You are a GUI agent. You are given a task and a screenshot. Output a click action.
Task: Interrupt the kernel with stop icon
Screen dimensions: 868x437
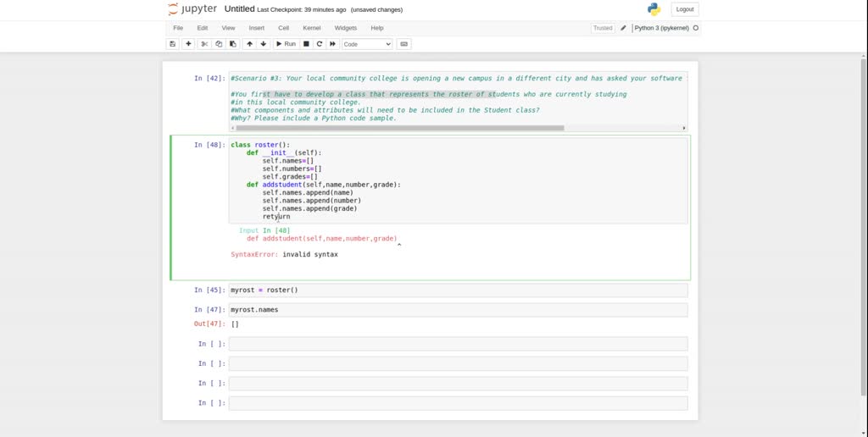306,44
